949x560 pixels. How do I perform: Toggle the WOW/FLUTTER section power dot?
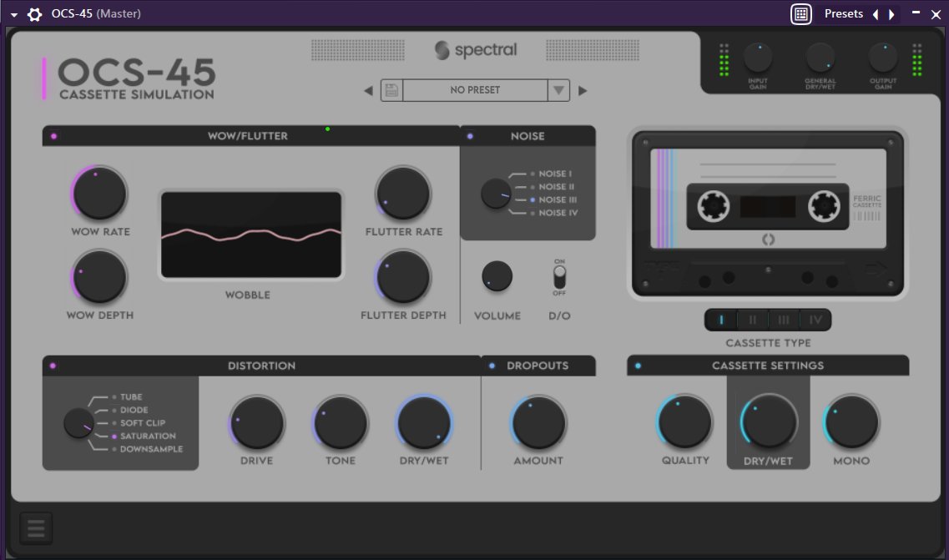(54, 136)
